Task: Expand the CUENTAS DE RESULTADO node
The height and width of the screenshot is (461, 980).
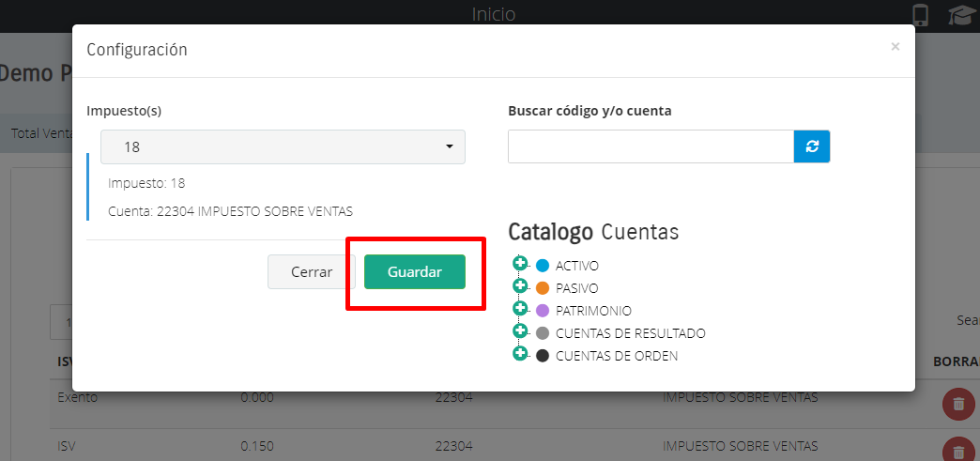Action: pyautogui.click(x=519, y=330)
